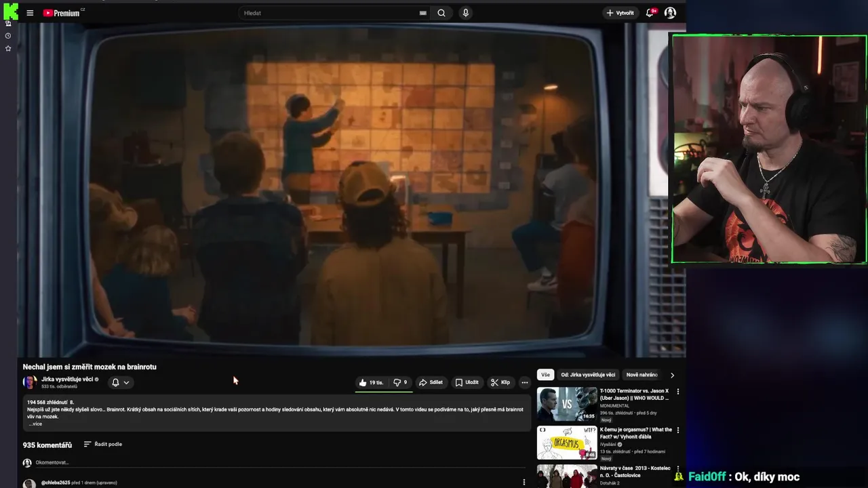868x488 pixels.
Task: Start voice search with microphone icon
Action: pyautogui.click(x=465, y=13)
